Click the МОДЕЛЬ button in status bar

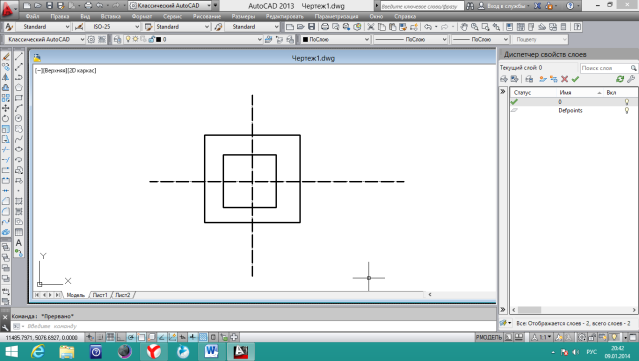489,337
